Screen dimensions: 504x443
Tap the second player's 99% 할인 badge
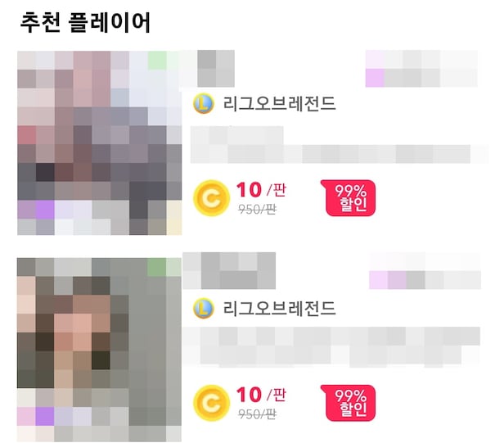349,403
